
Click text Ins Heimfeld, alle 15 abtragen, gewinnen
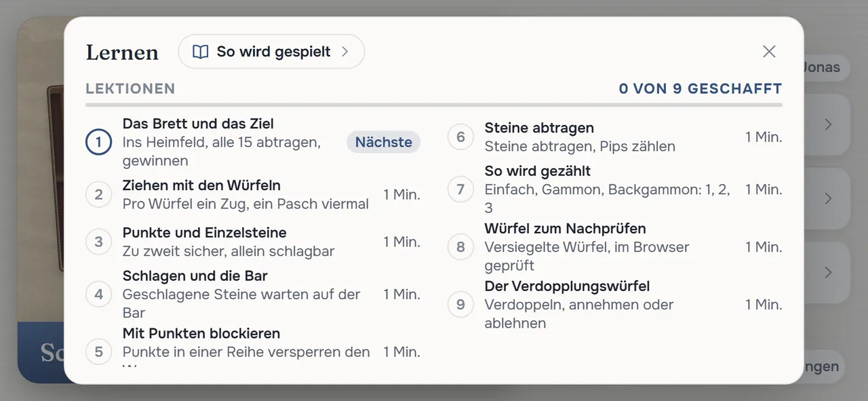click(x=222, y=152)
